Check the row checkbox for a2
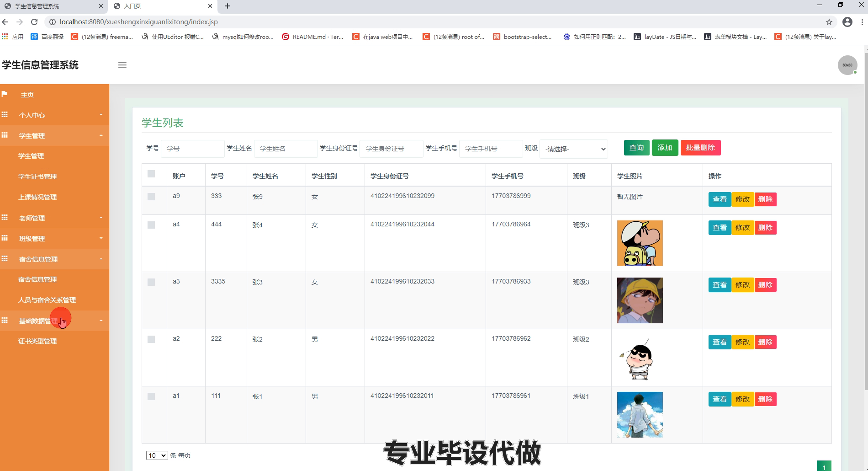The height and width of the screenshot is (471, 868). [151, 339]
